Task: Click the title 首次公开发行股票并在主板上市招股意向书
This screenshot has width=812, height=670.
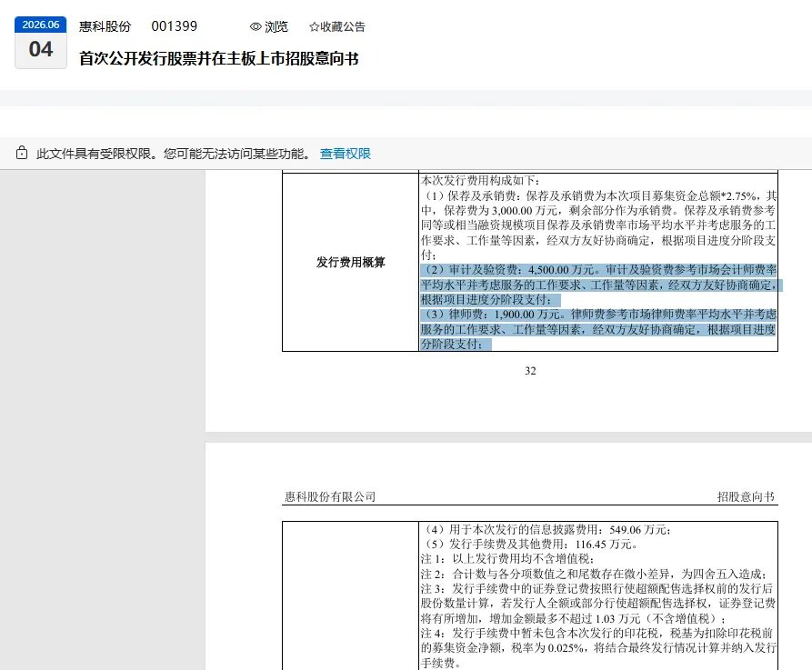Action: (x=218, y=58)
